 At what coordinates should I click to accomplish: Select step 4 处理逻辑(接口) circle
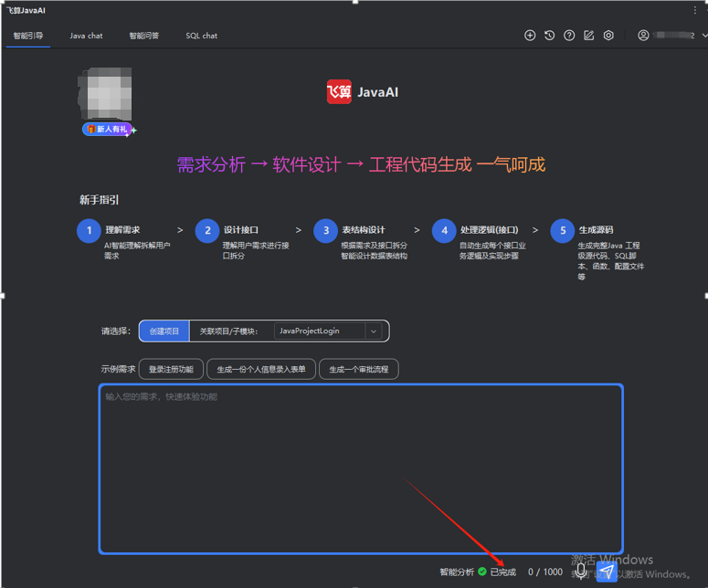click(x=444, y=231)
